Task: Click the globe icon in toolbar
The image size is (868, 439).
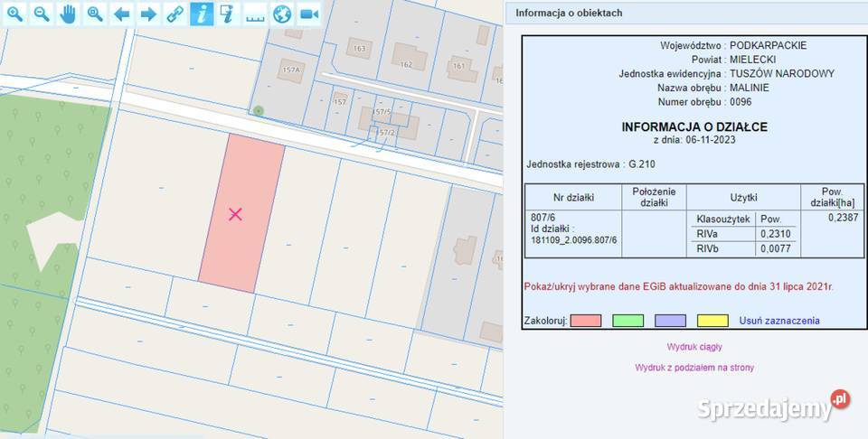Action: [x=282, y=14]
